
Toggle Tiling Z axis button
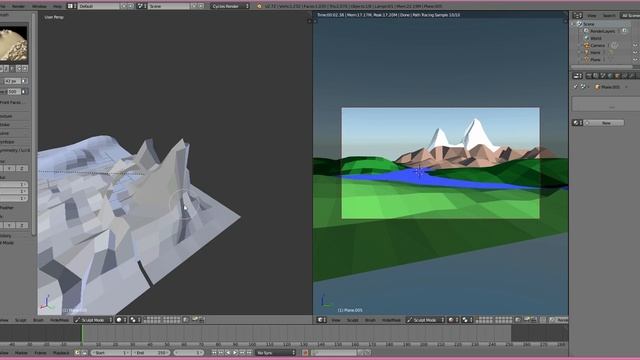pos(22,225)
